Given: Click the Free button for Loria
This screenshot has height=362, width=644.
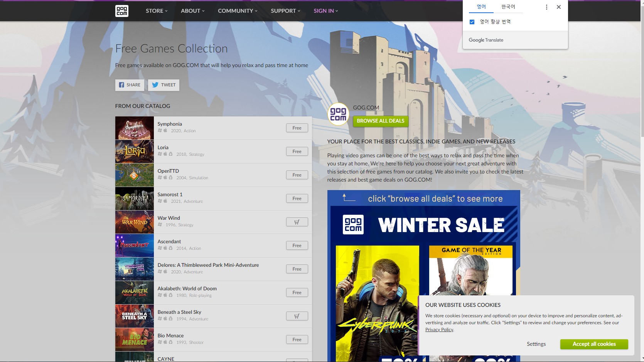Looking at the screenshot, I should [x=297, y=152].
